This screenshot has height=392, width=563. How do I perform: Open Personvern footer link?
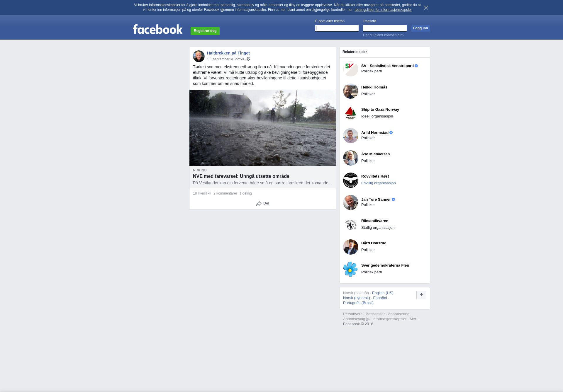tap(353, 314)
